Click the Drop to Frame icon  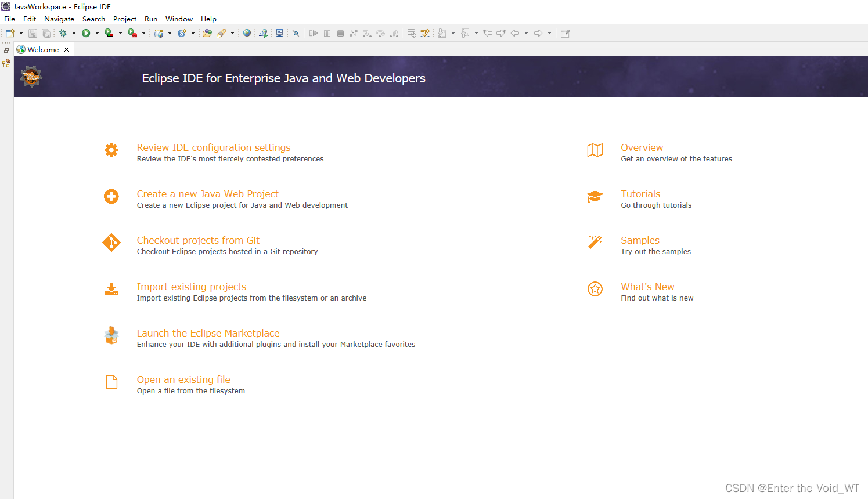coord(411,33)
